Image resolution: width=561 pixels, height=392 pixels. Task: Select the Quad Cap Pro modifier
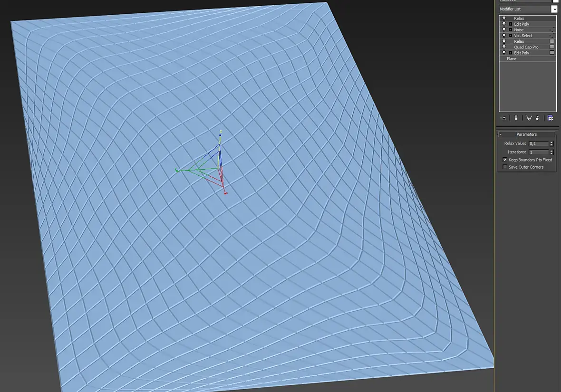click(526, 47)
